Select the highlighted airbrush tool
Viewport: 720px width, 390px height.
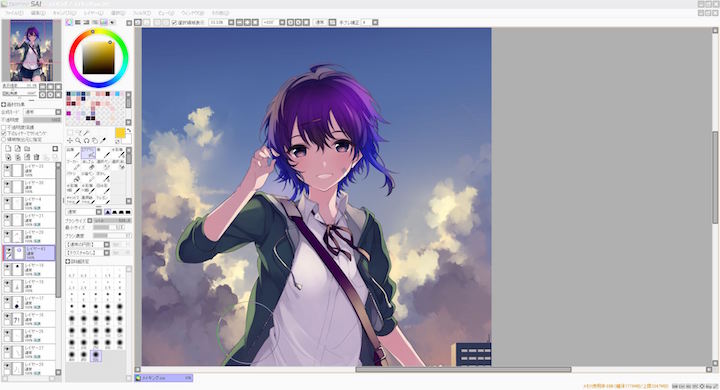(88, 153)
